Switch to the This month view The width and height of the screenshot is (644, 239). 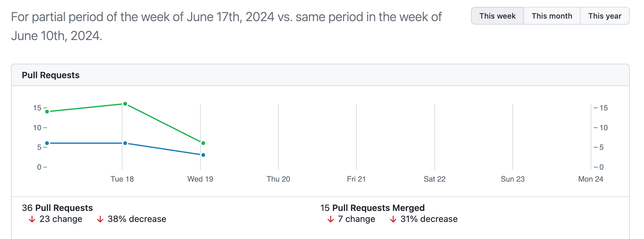552,16
